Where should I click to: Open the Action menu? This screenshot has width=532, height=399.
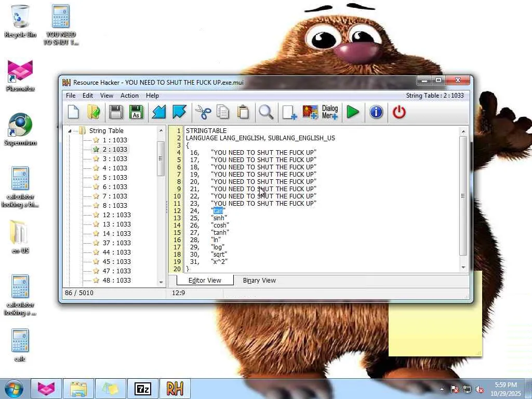tap(129, 96)
